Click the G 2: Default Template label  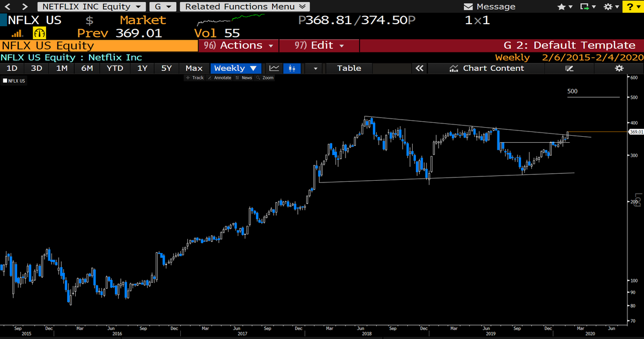[x=569, y=46]
